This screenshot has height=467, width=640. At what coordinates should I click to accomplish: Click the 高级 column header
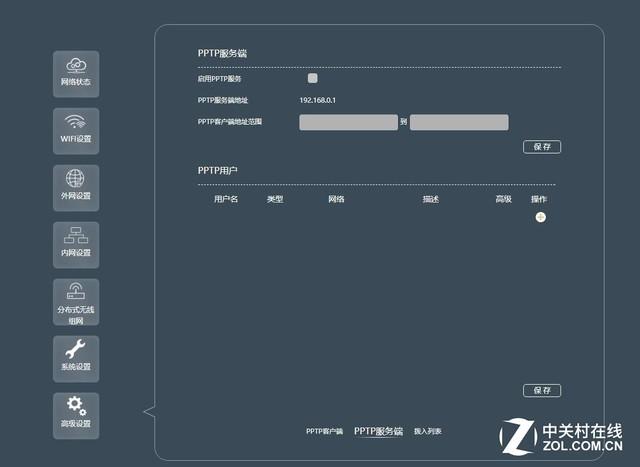[x=503, y=199]
